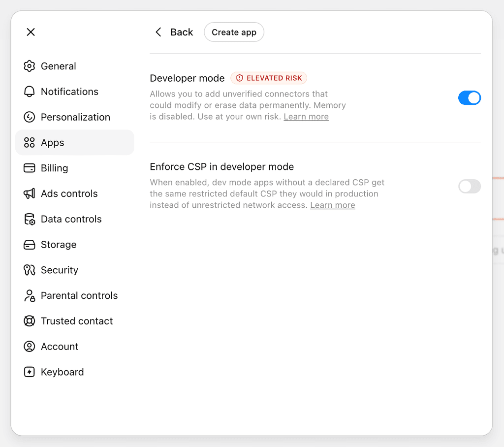Click the Back label text
Viewport: 504px width, 447px height.
(x=182, y=32)
